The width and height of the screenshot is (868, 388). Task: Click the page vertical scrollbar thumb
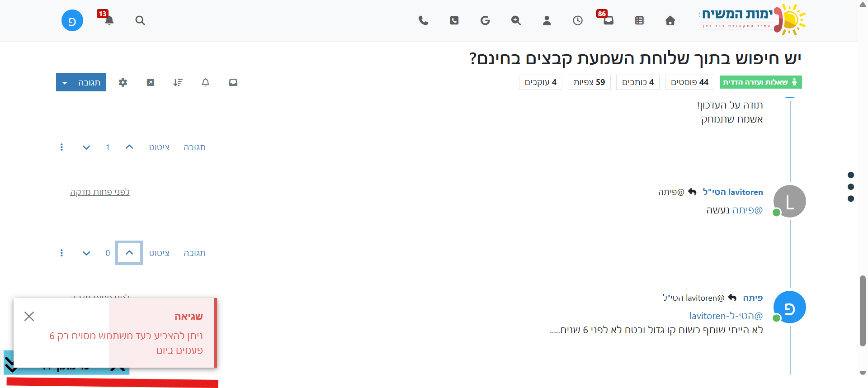coord(863,311)
